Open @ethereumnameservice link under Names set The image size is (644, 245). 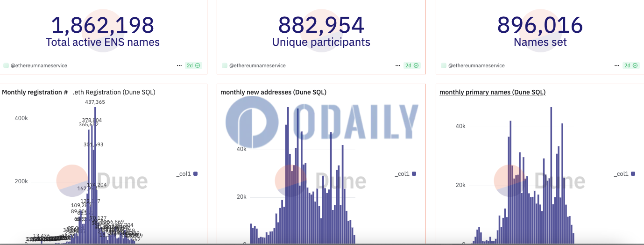pyautogui.click(x=476, y=65)
